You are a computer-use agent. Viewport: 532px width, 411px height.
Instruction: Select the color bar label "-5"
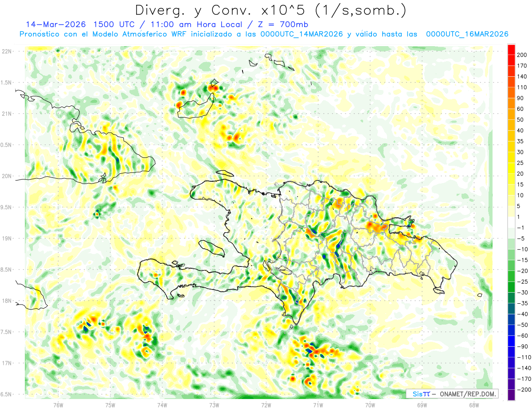point(520,238)
